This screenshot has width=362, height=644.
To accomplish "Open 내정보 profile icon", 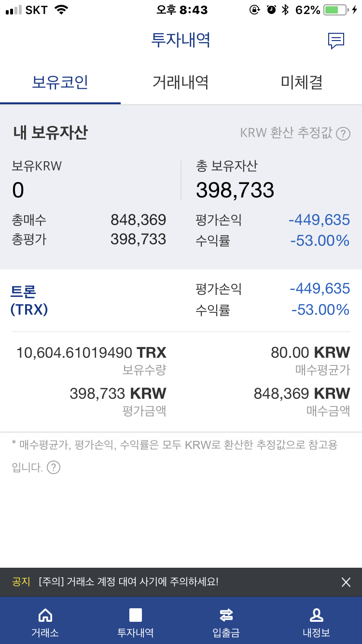I will click(316, 615).
